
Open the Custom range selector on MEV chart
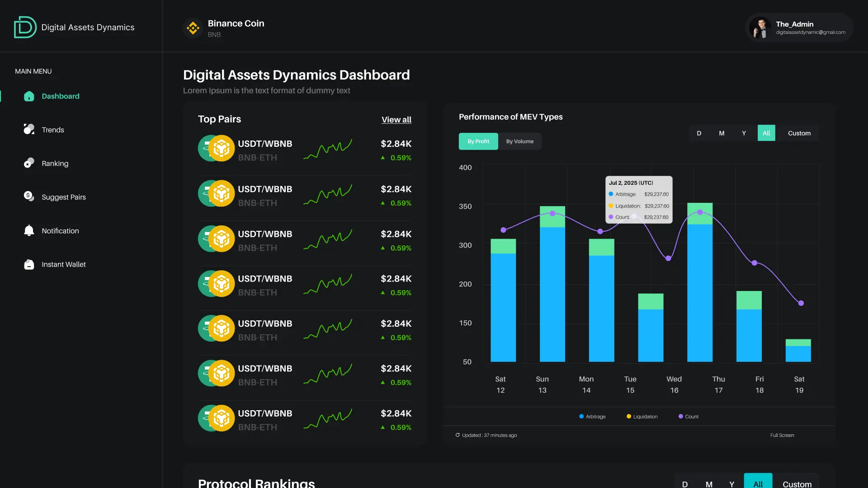pos(799,133)
